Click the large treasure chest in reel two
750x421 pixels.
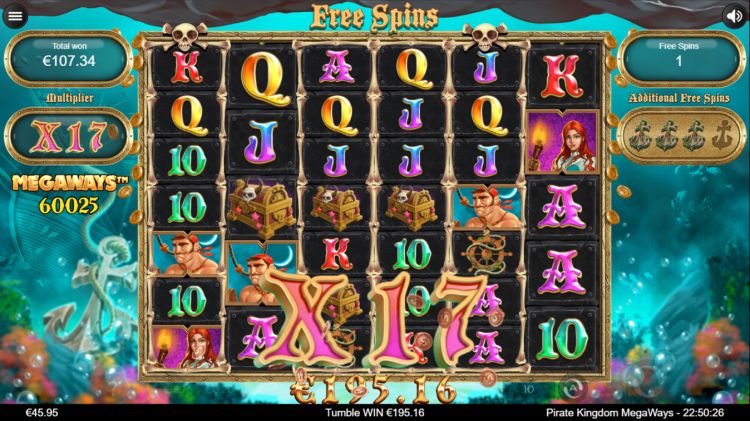261,207
